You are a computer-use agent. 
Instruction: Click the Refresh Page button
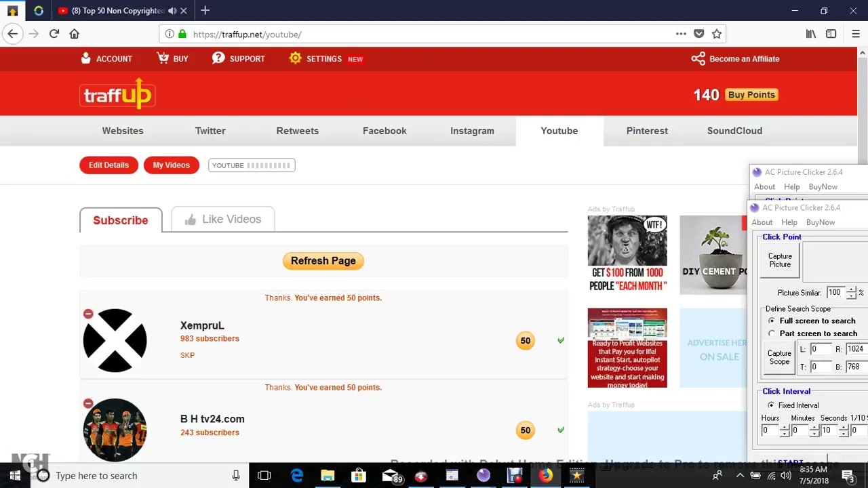coord(323,261)
